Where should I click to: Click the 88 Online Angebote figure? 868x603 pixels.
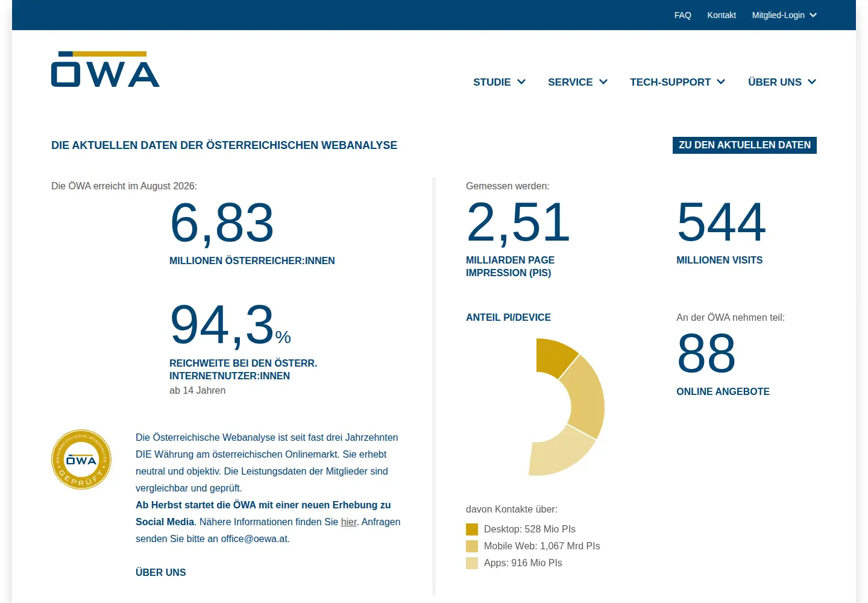point(706,354)
